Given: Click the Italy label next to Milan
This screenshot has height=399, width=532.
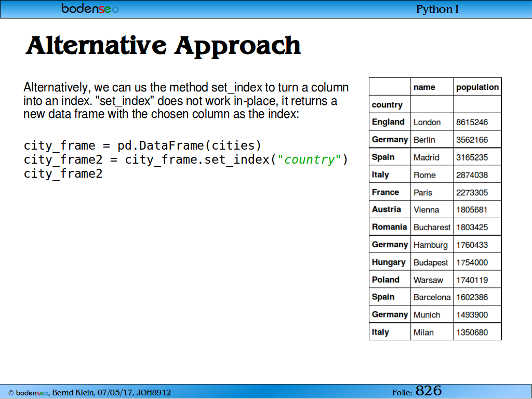Looking at the screenshot, I should 380,332.
